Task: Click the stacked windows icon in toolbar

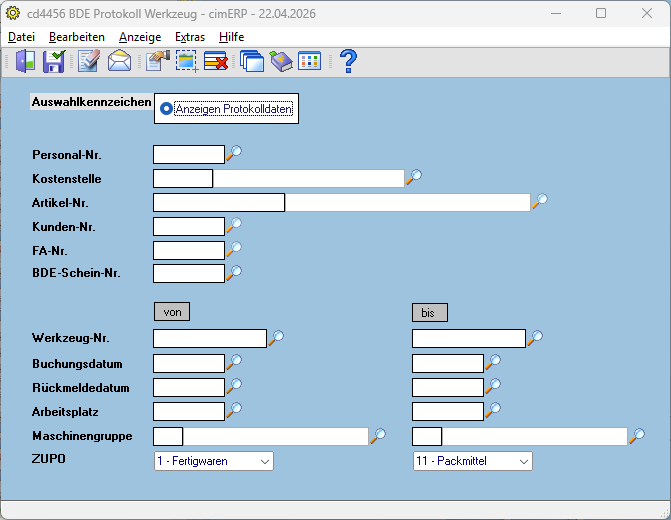Action: click(252, 61)
